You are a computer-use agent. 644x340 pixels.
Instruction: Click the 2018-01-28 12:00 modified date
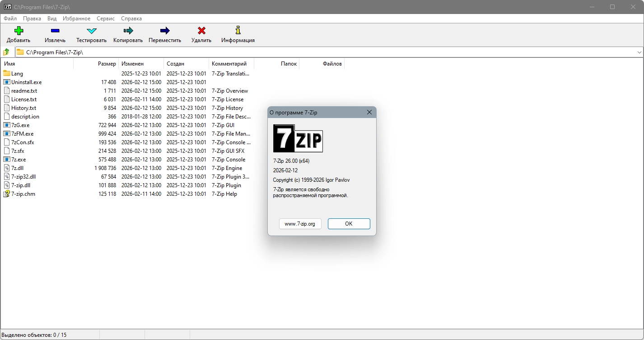pos(141,117)
